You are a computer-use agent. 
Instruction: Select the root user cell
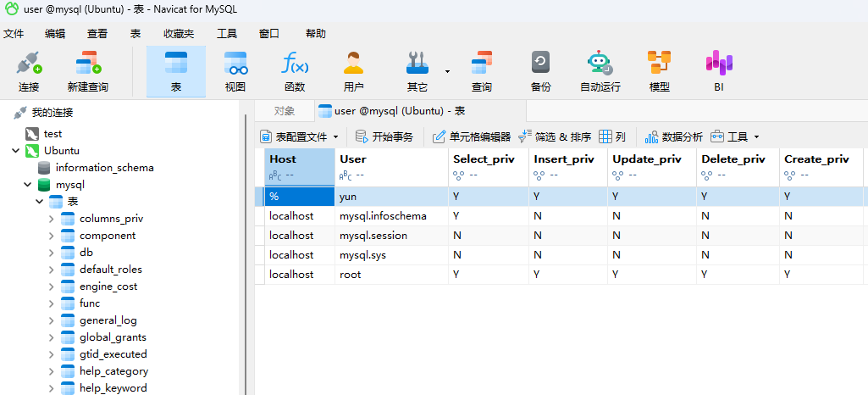pos(391,275)
